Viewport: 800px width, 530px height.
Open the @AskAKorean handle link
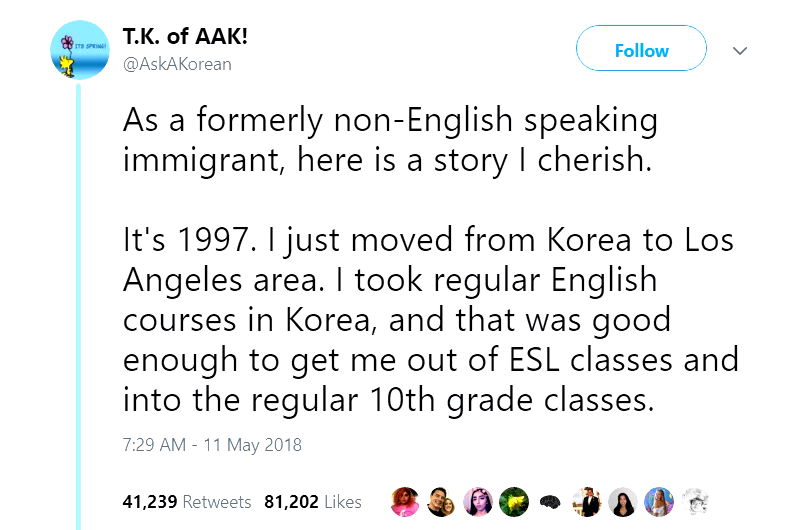tap(176, 64)
